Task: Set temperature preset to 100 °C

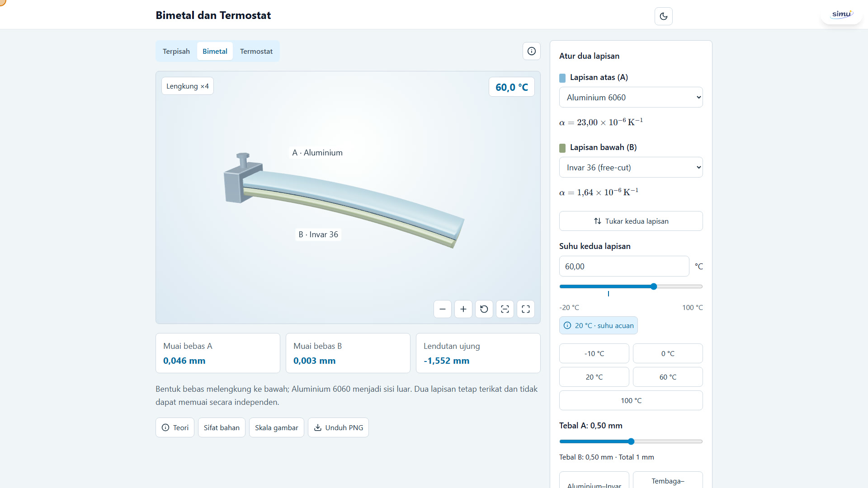Action: point(631,400)
